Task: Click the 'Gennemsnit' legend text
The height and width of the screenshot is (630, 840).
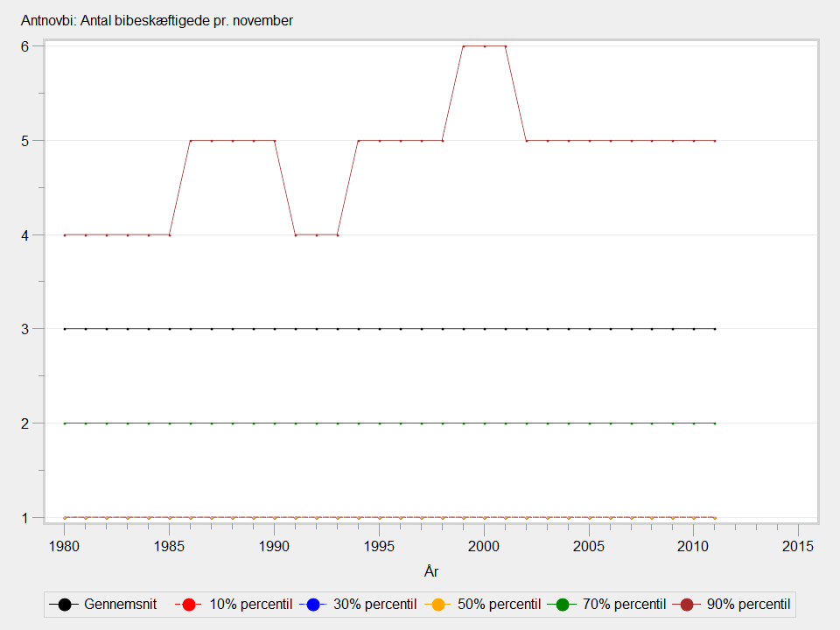Action: point(120,605)
